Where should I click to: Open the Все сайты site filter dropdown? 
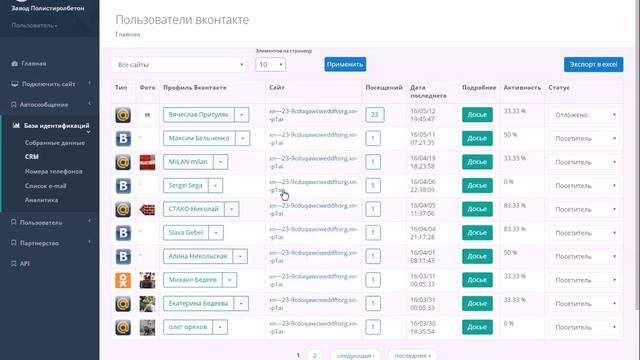(179, 64)
